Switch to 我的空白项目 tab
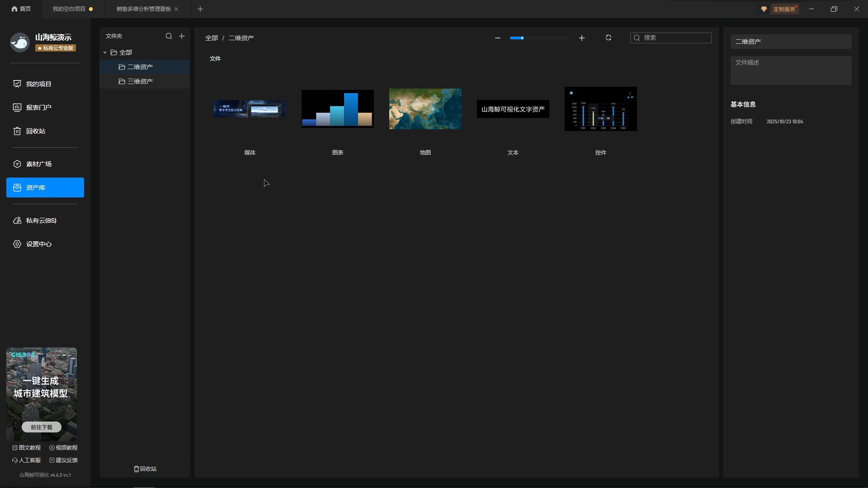This screenshot has height=488, width=868. click(69, 9)
